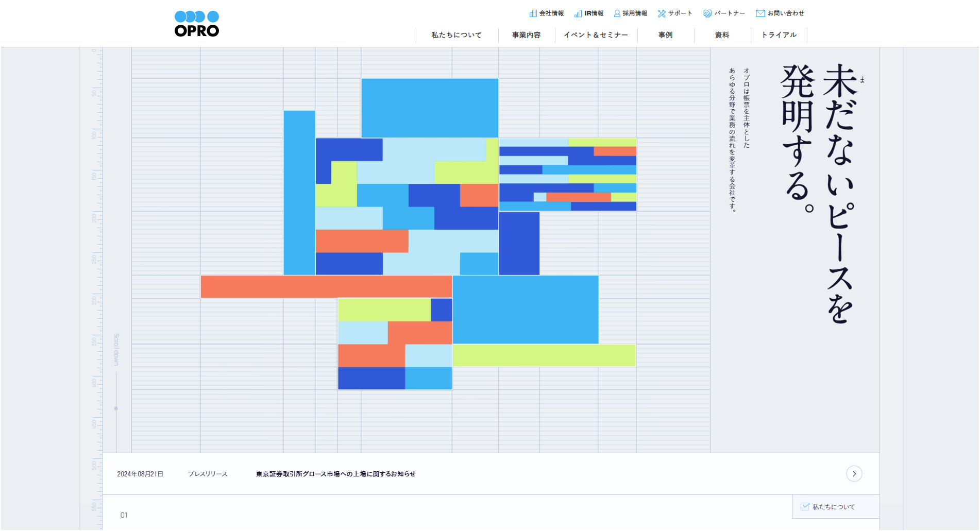Expand the 事例 menu item
Viewport: 980px width, 531px height.
tap(665, 35)
